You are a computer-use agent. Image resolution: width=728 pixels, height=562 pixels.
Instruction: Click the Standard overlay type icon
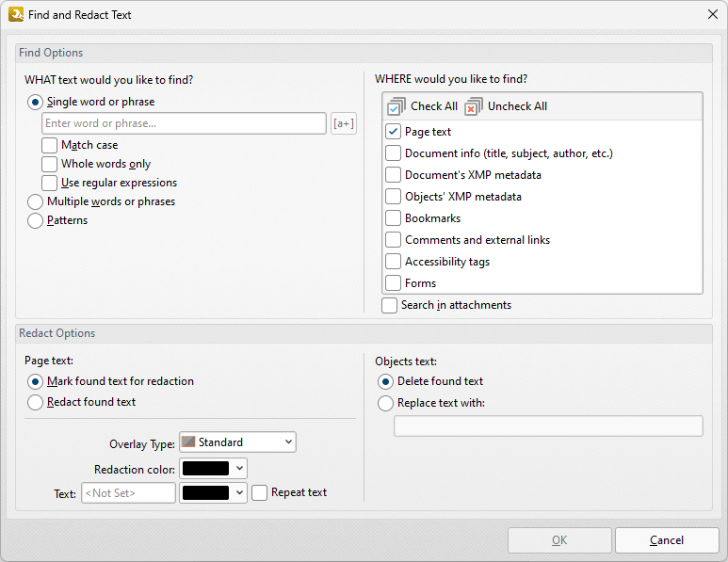pos(188,442)
